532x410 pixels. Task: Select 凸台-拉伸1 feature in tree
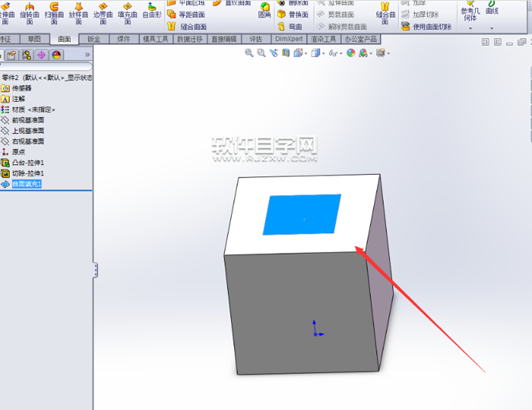[23, 162]
